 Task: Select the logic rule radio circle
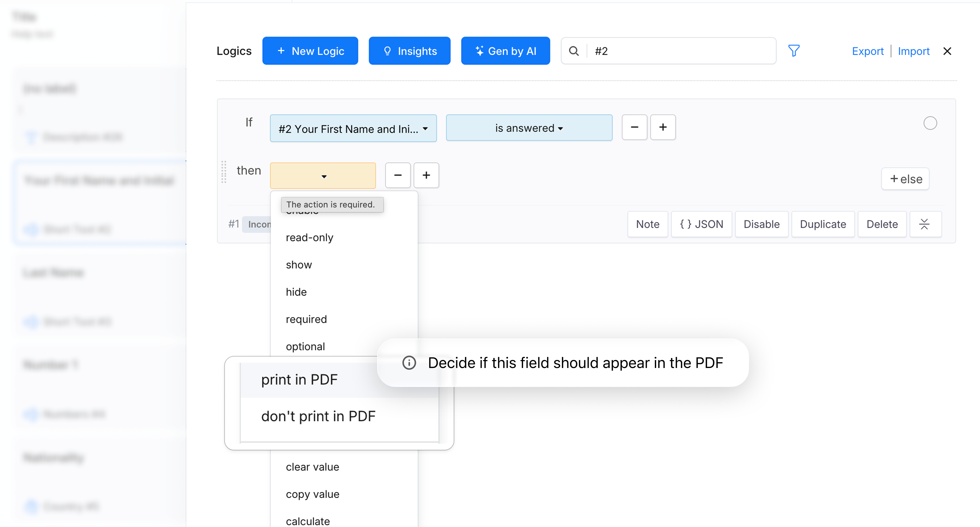coord(930,123)
